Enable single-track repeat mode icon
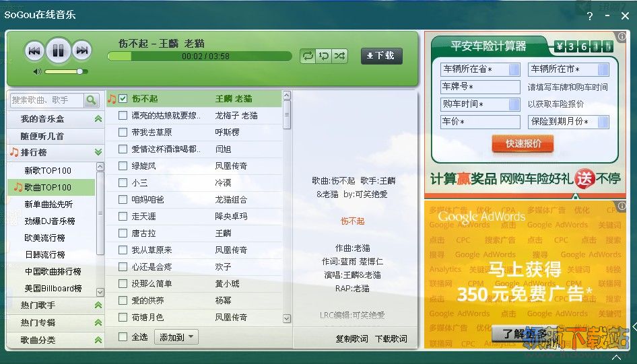637x364 pixels. click(x=324, y=56)
